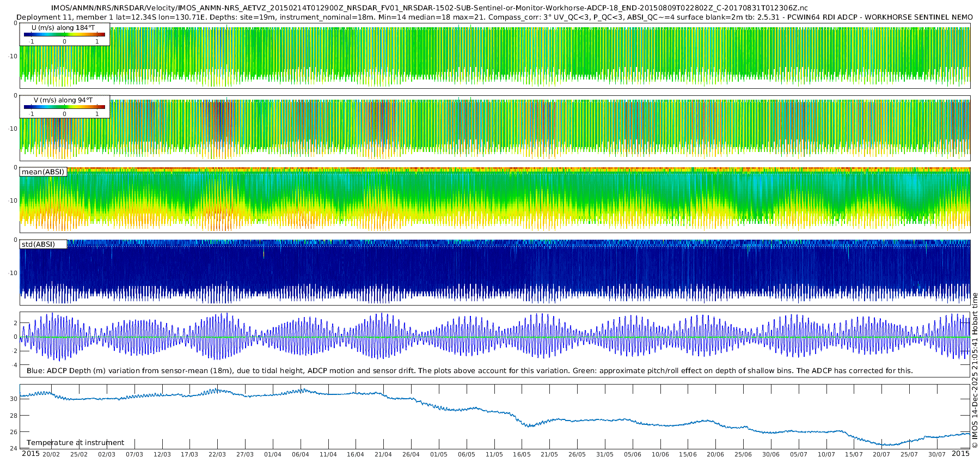Select the "V (m/s) along 94°T" legend title
Image resolution: width=980 pixels, height=463 pixels.
point(63,100)
